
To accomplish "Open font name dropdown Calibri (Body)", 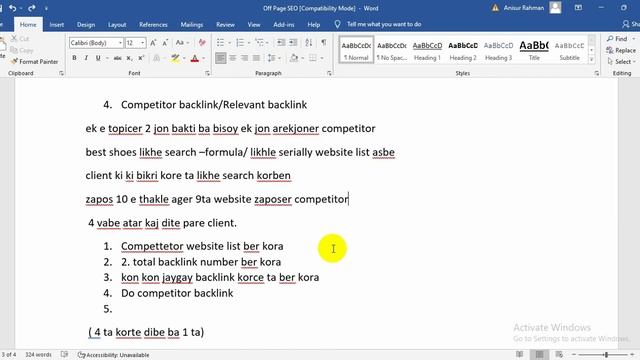I will coord(120,43).
